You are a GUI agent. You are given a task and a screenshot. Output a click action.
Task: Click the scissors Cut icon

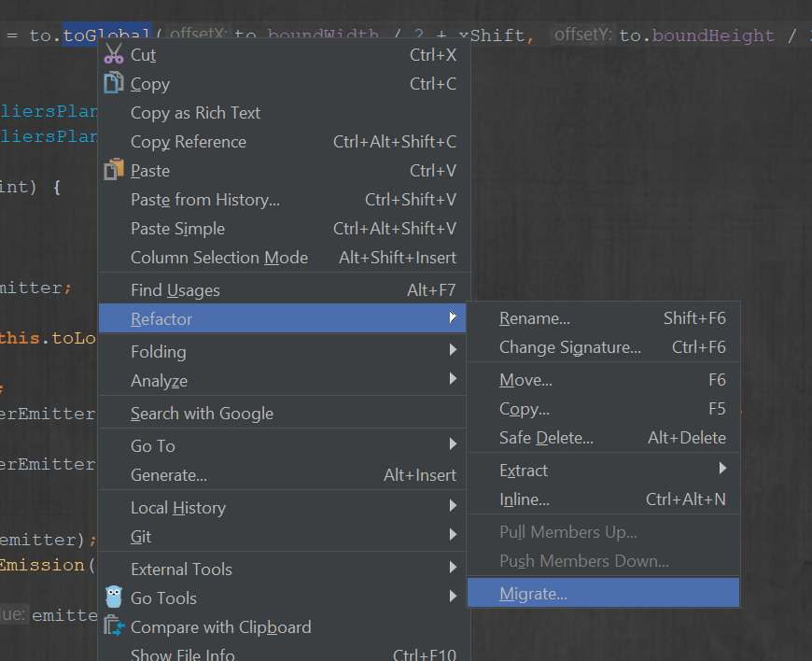[x=114, y=55]
